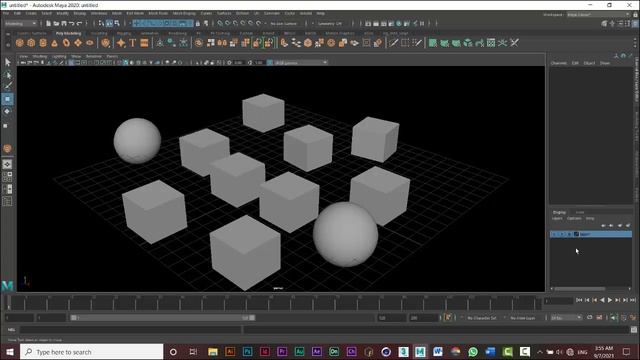Toggle layer1 playback P box
This screenshot has width=640, height=360.
click(x=562, y=234)
